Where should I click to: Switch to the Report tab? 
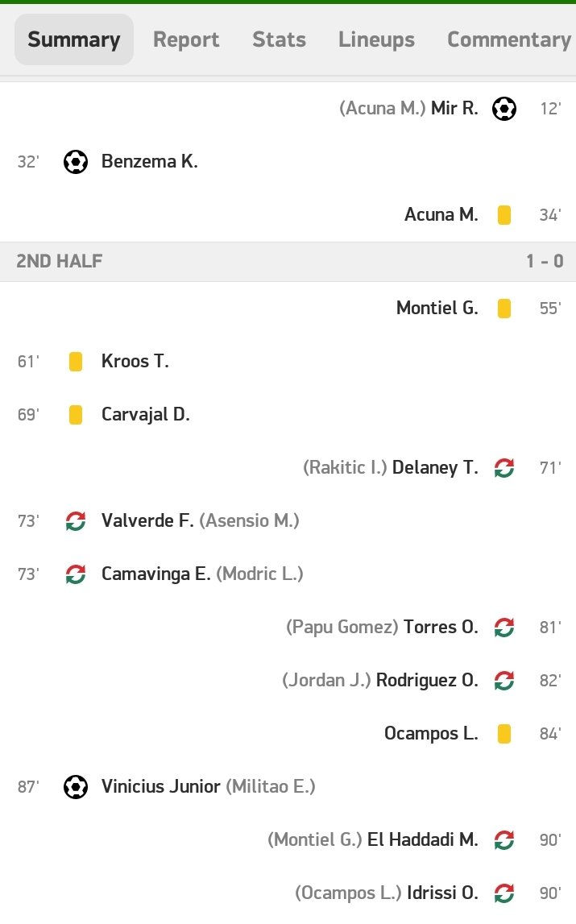[x=186, y=39]
